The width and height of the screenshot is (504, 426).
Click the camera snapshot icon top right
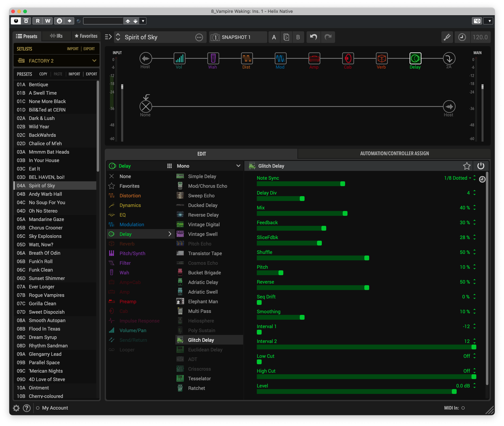pyautogui.click(x=477, y=21)
